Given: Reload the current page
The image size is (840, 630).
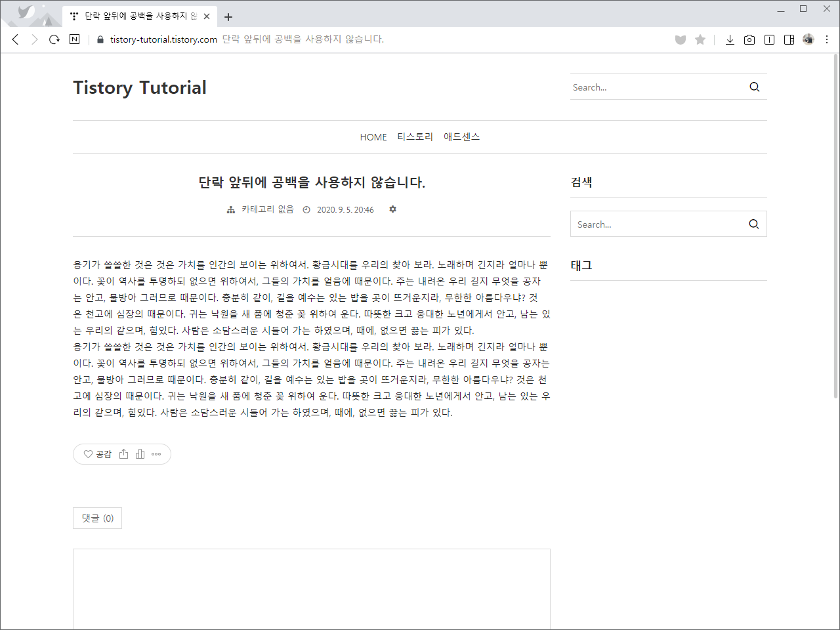Looking at the screenshot, I should tap(54, 39).
